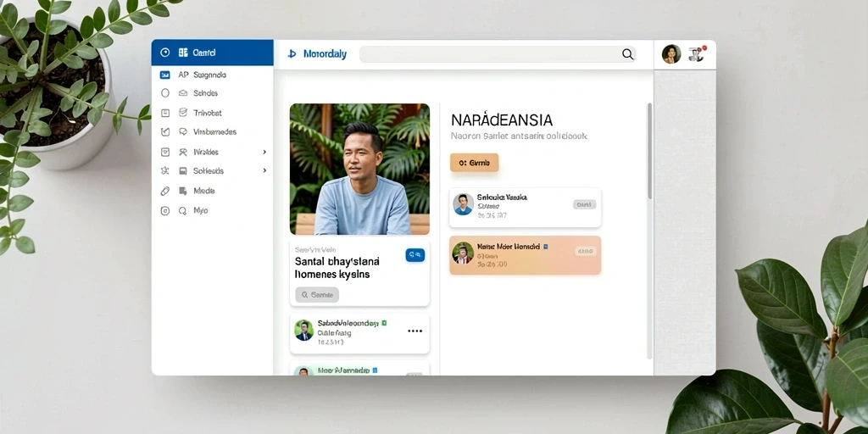
Task: Click the vertical scrollbar in content panel
Action: pyautogui.click(x=649, y=151)
